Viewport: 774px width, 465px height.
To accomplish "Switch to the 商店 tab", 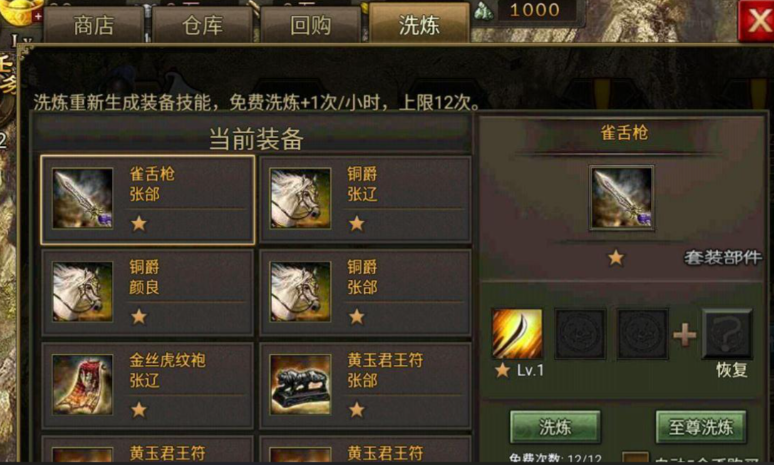I will 94,25.
